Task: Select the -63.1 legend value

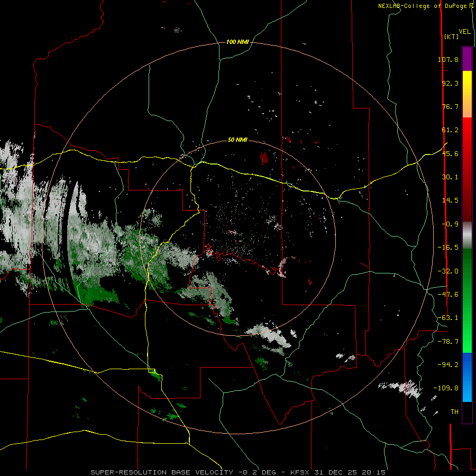Action: [x=448, y=318]
